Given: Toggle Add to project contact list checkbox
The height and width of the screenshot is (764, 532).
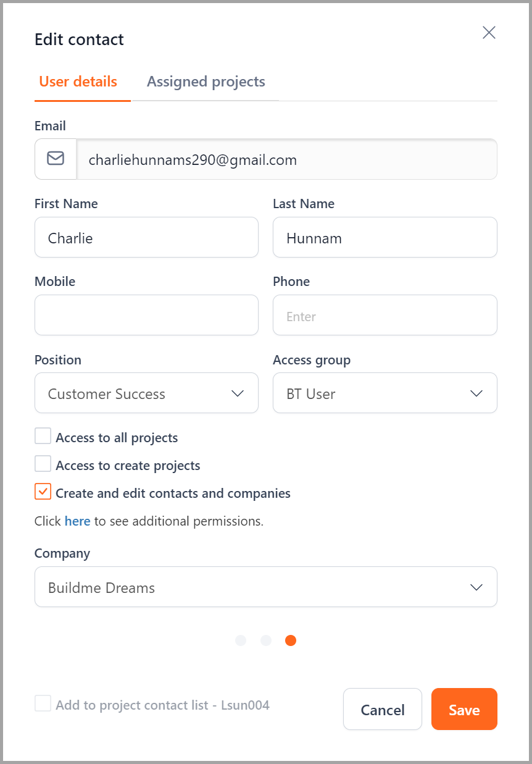Looking at the screenshot, I should (x=43, y=703).
